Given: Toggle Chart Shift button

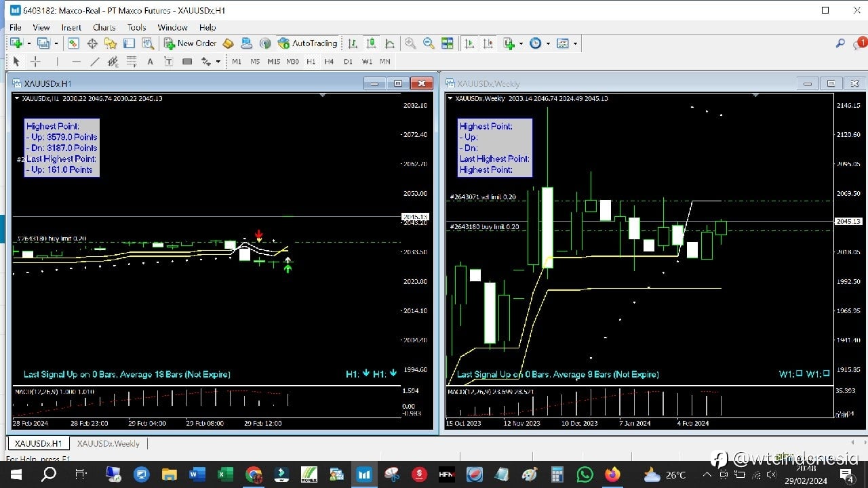Looking at the screenshot, I should 488,43.
